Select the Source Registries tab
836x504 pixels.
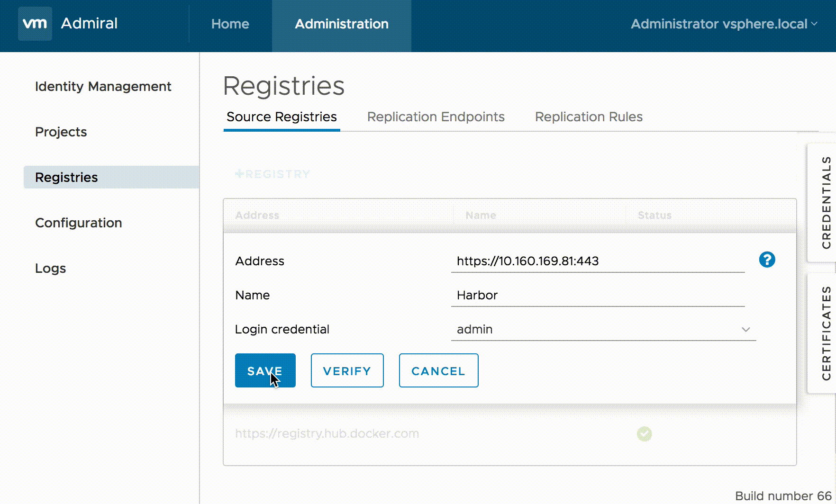click(x=282, y=117)
